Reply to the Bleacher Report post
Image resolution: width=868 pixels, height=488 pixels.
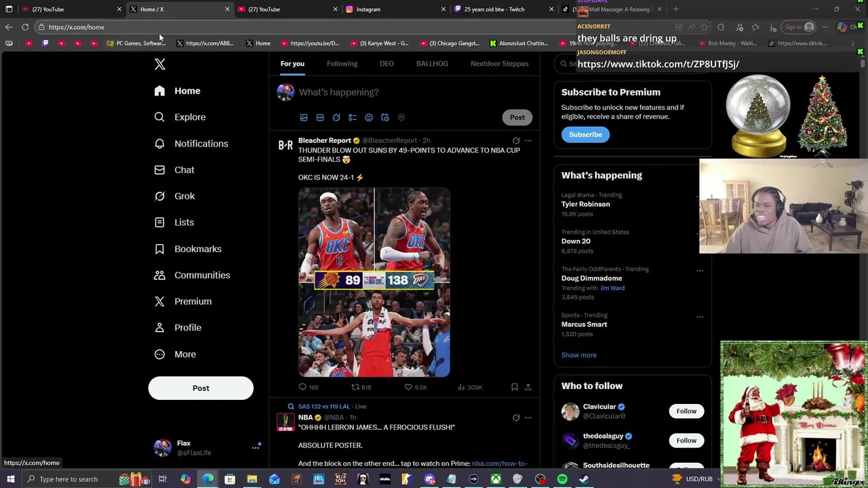click(309, 387)
